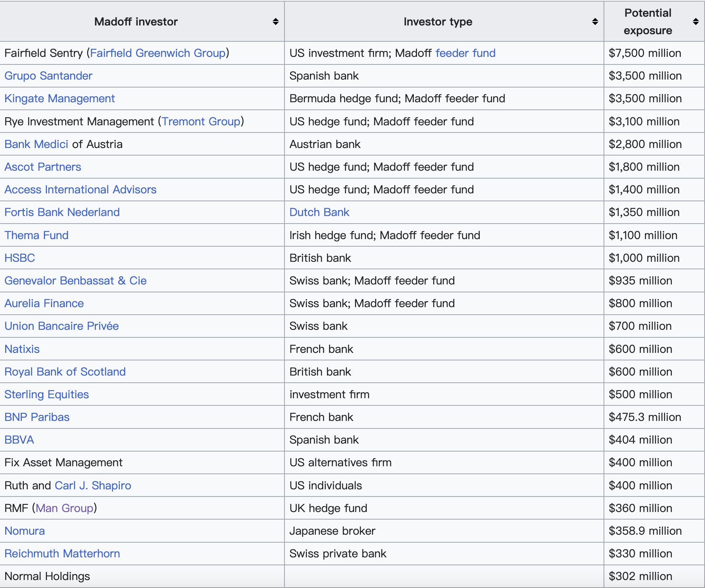Open the Natixis link

pos(22,349)
